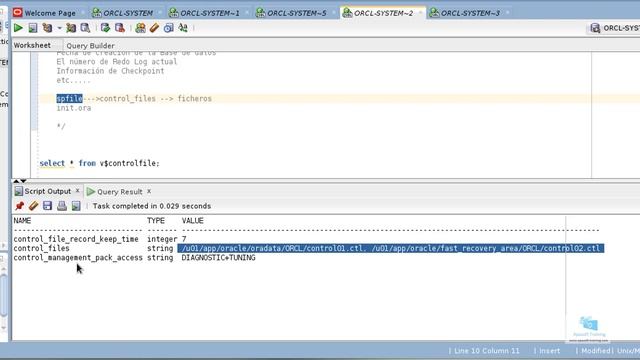Click the left panel scrollbar down arrow
This screenshot has width=640, height=360.
click(4, 327)
